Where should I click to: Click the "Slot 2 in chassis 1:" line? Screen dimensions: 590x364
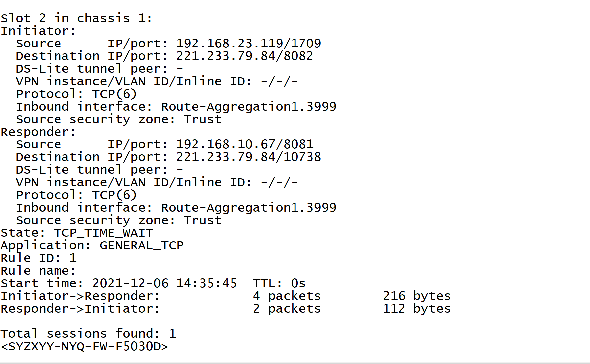(x=76, y=18)
